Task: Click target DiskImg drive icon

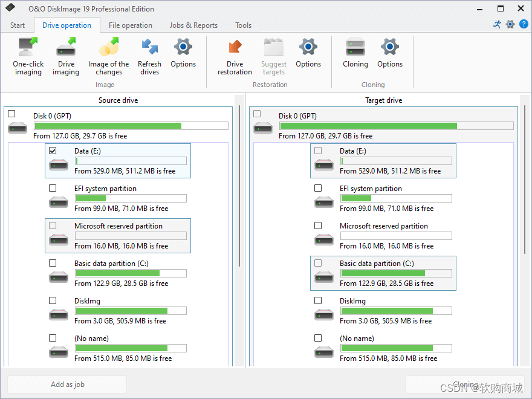Action: tap(324, 315)
